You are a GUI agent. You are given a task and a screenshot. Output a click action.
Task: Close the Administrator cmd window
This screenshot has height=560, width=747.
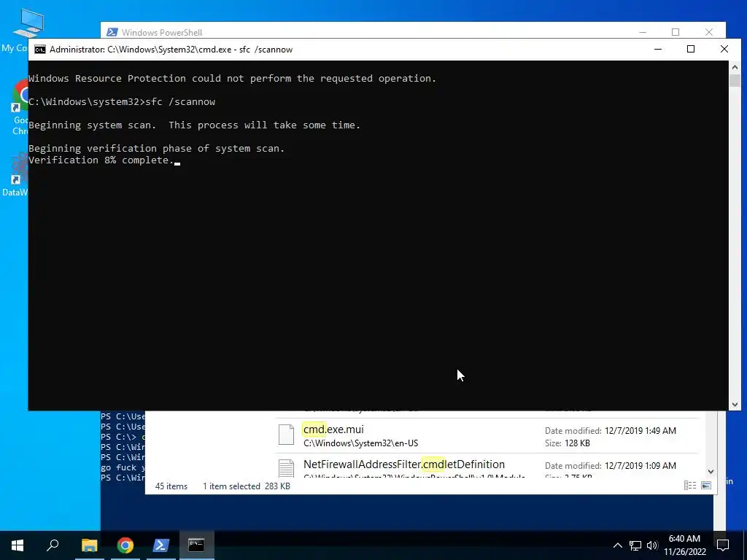point(724,49)
